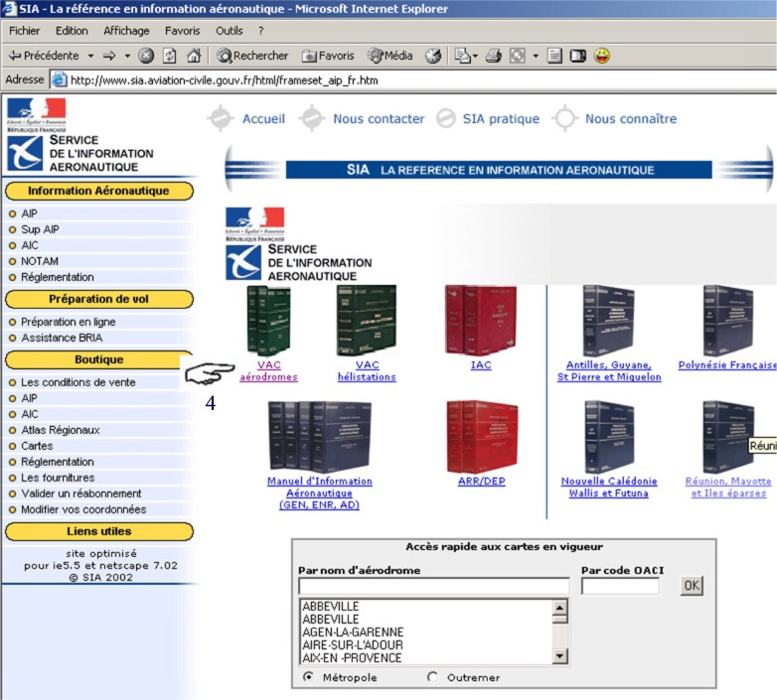Open Assistance BRIA in sidebar
Image resolution: width=777 pixels, height=700 pixels.
pyautogui.click(x=62, y=338)
